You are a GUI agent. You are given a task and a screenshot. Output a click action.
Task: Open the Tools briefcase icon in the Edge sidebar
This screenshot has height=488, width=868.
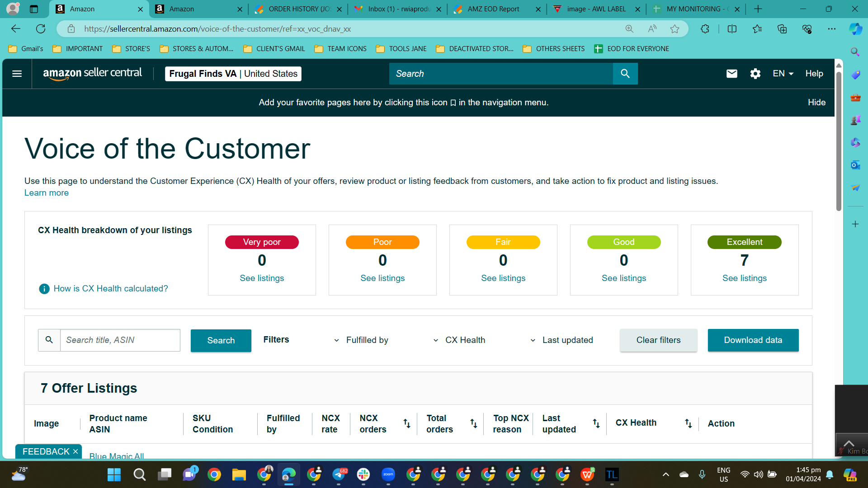pos(855,98)
